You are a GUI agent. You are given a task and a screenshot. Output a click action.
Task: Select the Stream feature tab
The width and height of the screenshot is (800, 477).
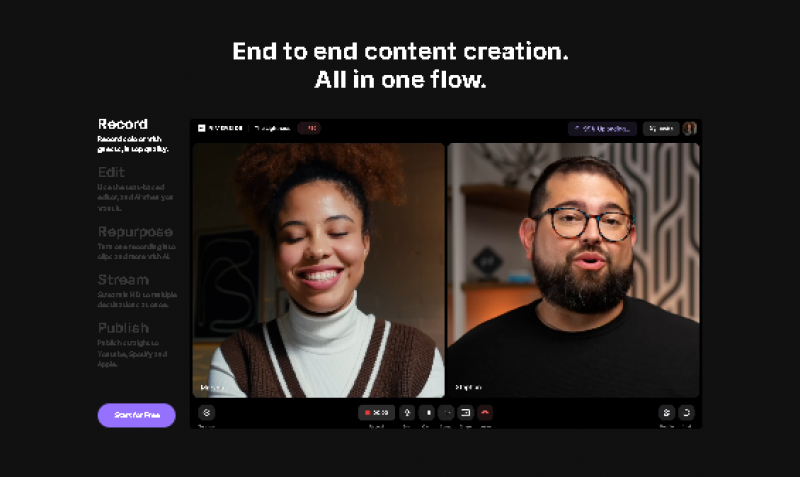click(123, 280)
